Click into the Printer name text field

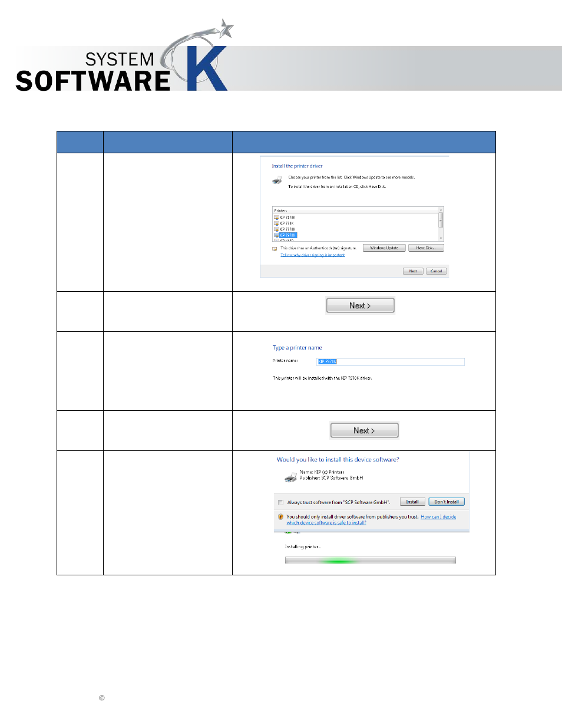390,362
